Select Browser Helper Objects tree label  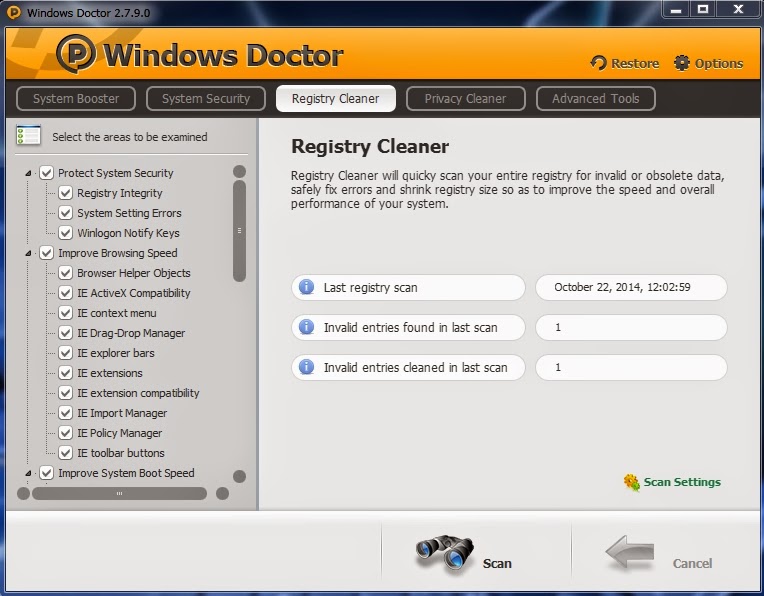(x=134, y=273)
